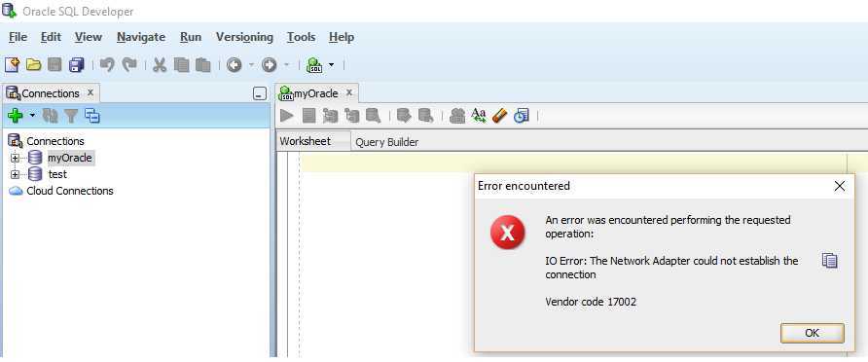Open the Navigate menu

tap(141, 37)
